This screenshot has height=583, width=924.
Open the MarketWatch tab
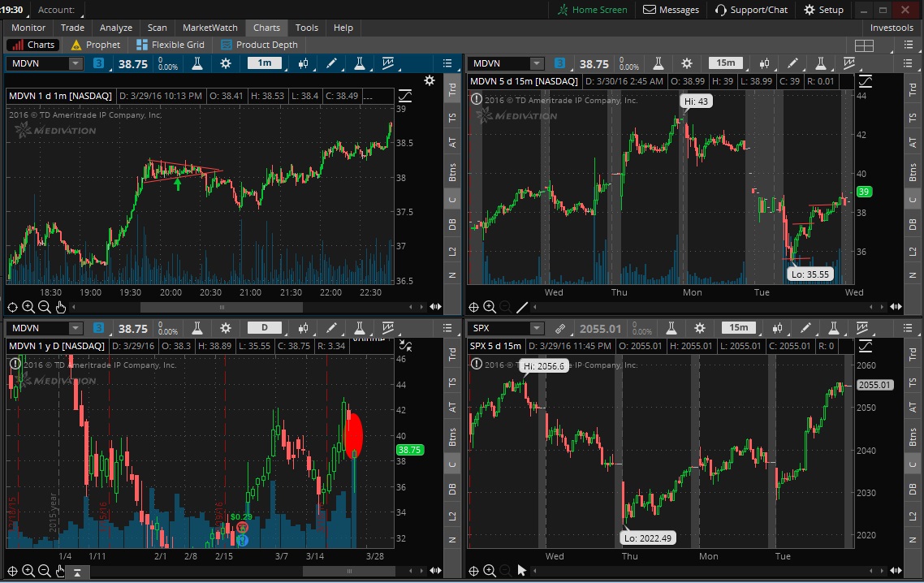click(x=209, y=28)
